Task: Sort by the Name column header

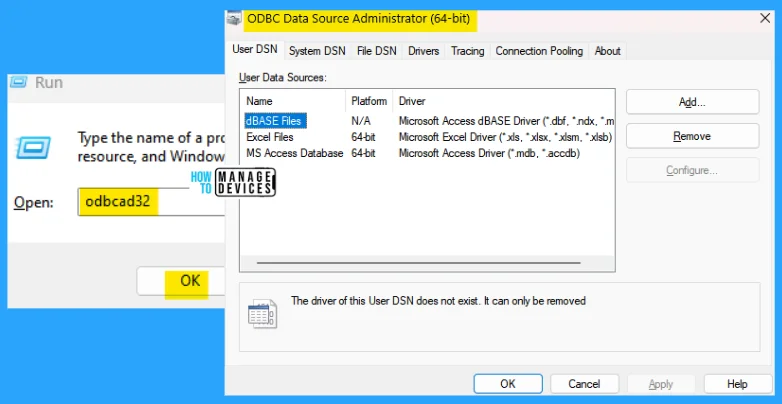Action: coord(293,101)
